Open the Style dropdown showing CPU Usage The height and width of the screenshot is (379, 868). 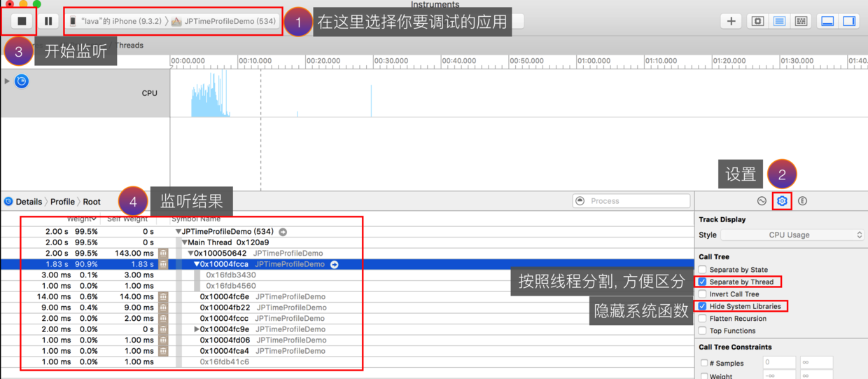click(x=792, y=235)
